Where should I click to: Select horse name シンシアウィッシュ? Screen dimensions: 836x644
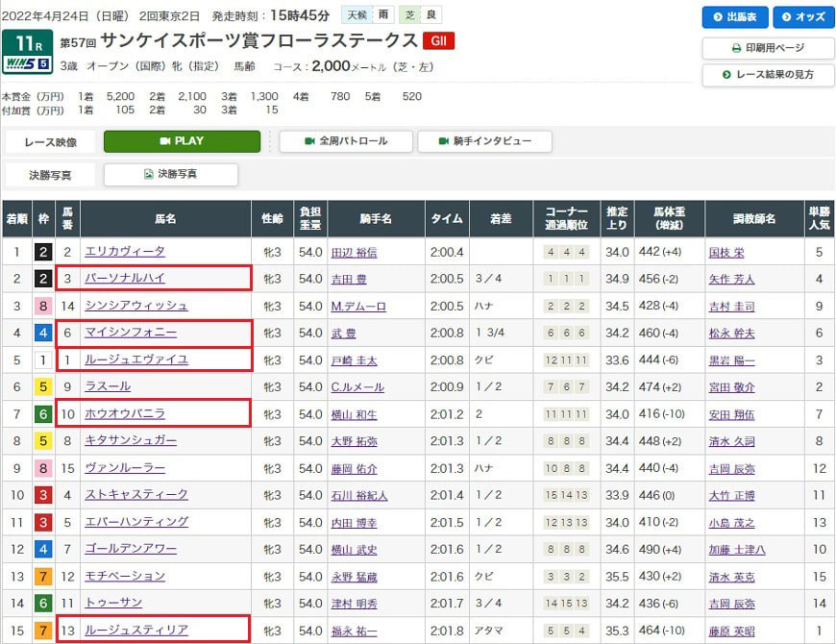[x=135, y=306]
